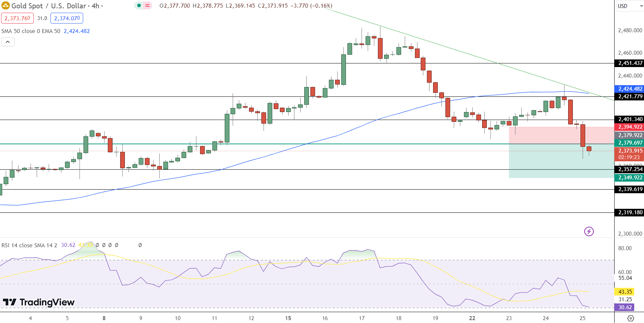Select the RSI 14 close SMA 14 2 legend
Viewport: 644px width, 323px height.
[x=29, y=245]
